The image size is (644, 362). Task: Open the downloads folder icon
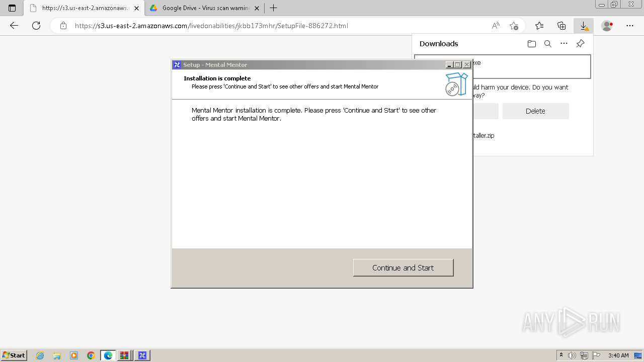click(x=532, y=44)
